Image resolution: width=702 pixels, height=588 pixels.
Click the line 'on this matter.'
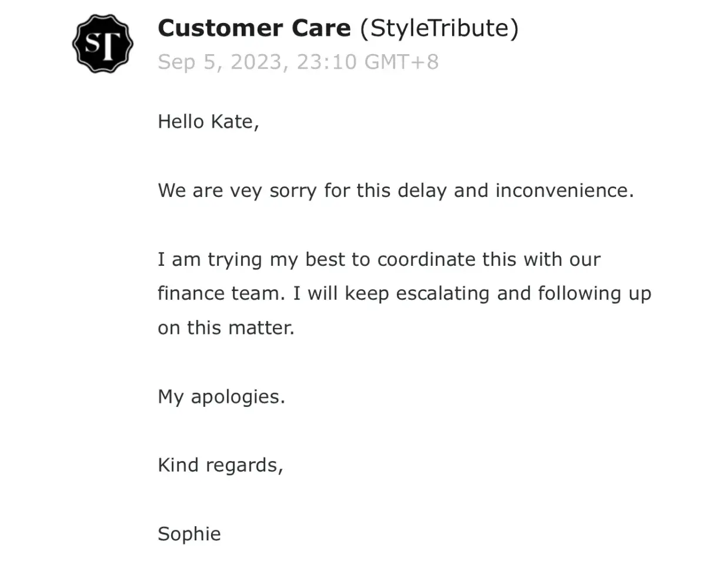[226, 328]
